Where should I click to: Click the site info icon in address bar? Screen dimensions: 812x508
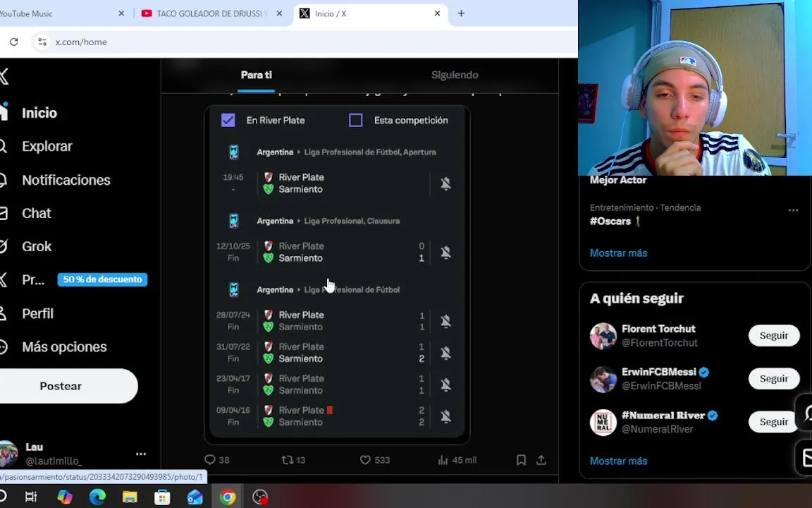click(x=42, y=42)
